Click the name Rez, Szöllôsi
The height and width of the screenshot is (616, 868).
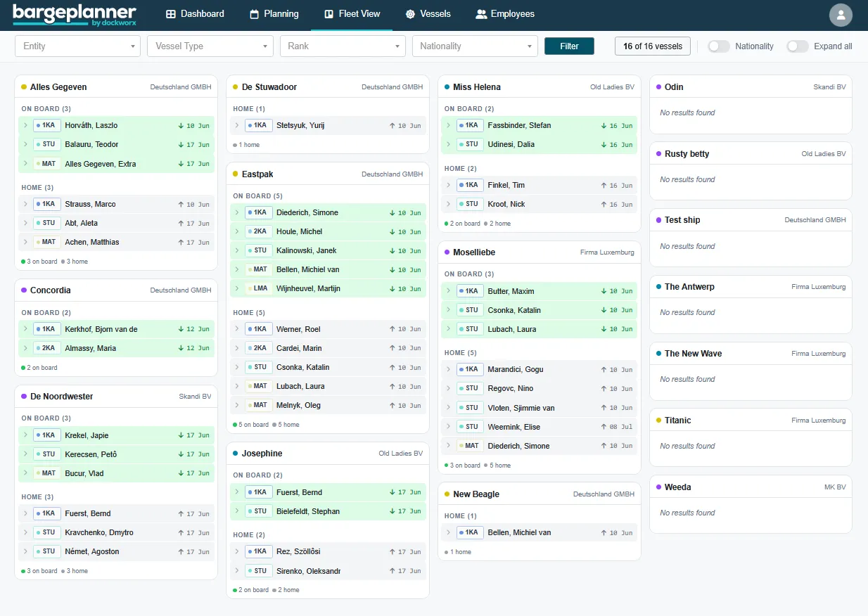click(x=298, y=552)
